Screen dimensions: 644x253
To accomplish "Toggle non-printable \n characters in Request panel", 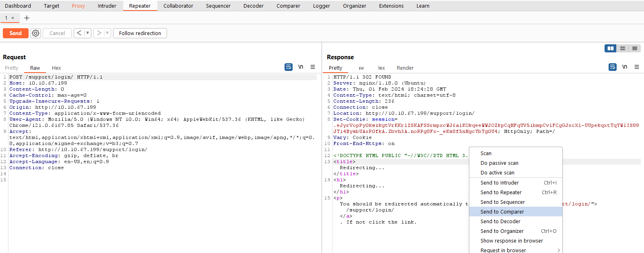I will pyautogui.click(x=301, y=67).
